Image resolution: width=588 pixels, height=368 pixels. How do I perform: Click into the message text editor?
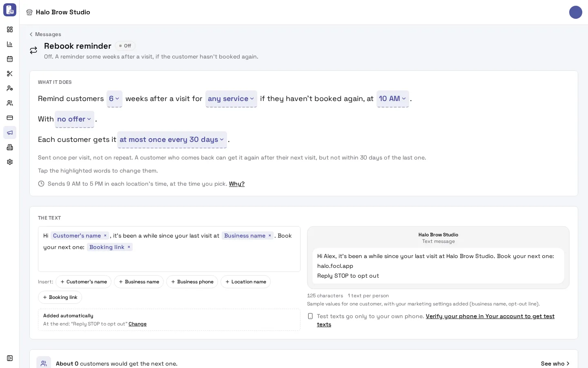click(x=169, y=249)
